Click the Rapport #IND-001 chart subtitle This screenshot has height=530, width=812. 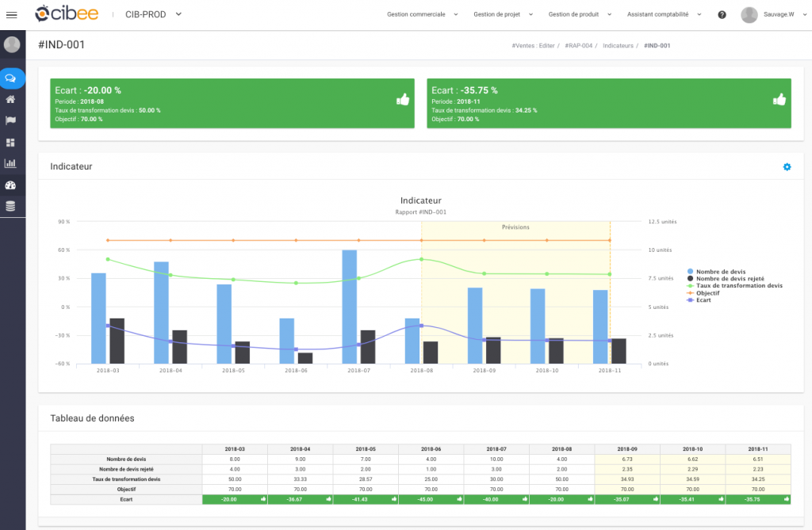click(x=420, y=212)
